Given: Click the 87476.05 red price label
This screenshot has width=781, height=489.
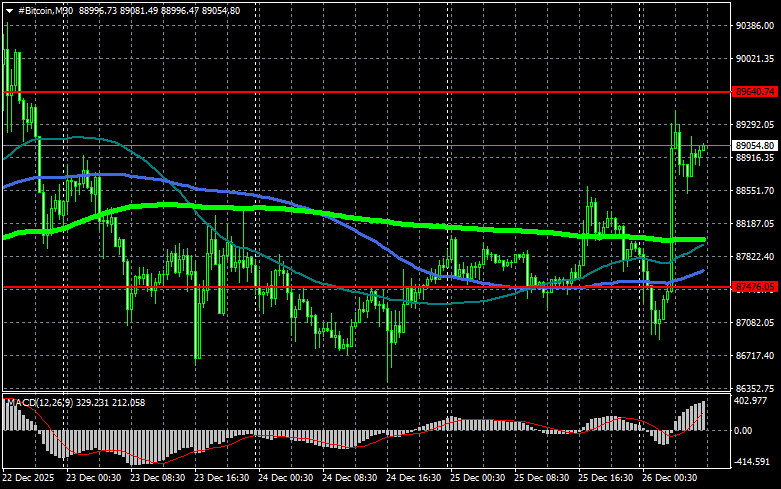Looking at the screenshot, I should click(755, 287).
